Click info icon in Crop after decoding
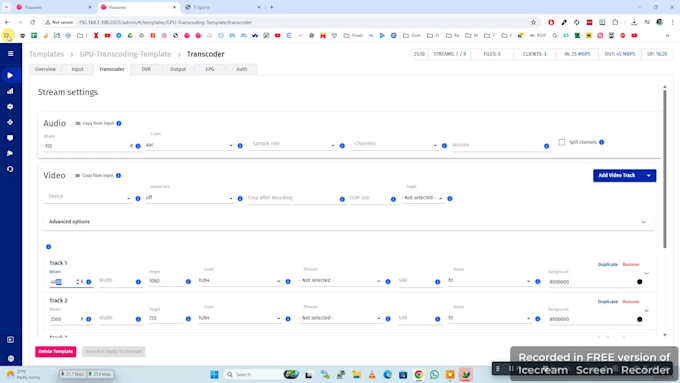Viewport: 680px width, 383px height. [342, 199]
